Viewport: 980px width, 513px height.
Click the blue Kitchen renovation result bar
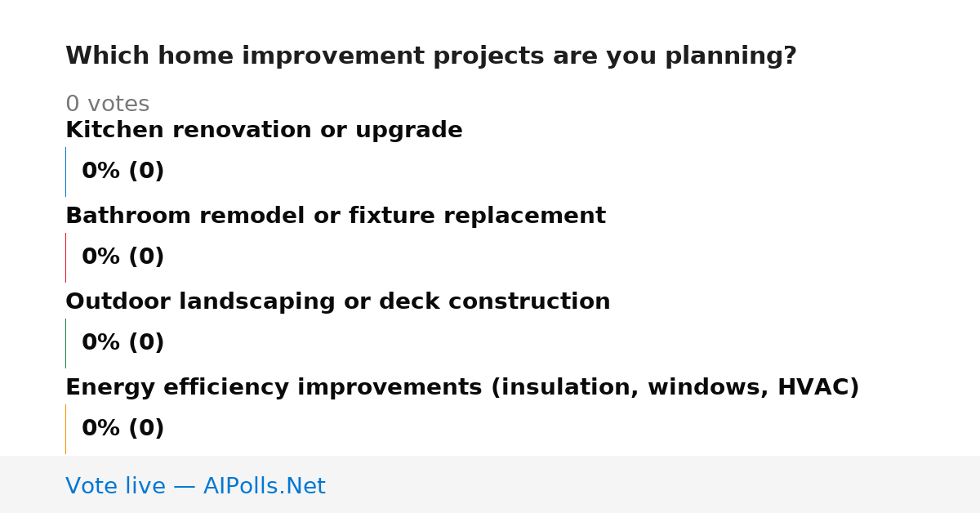[65, 172]
